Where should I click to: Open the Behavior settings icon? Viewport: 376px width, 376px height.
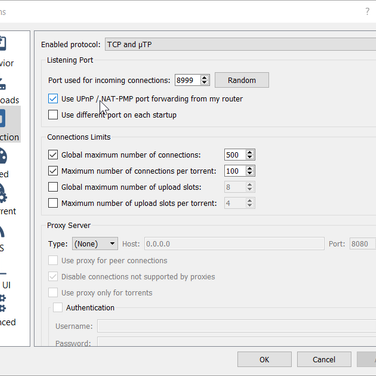coord(2,44)
